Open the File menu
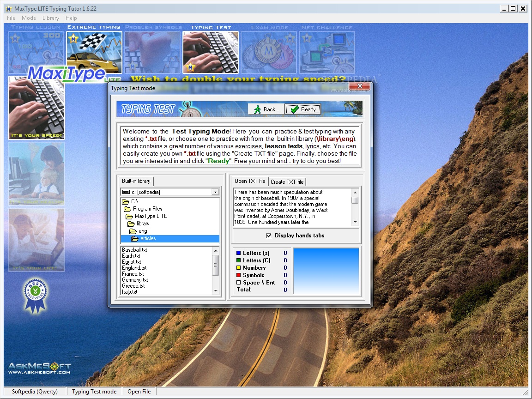Image resolution: width=532 pixels, height=399 pixels. [x=11, y=18]
